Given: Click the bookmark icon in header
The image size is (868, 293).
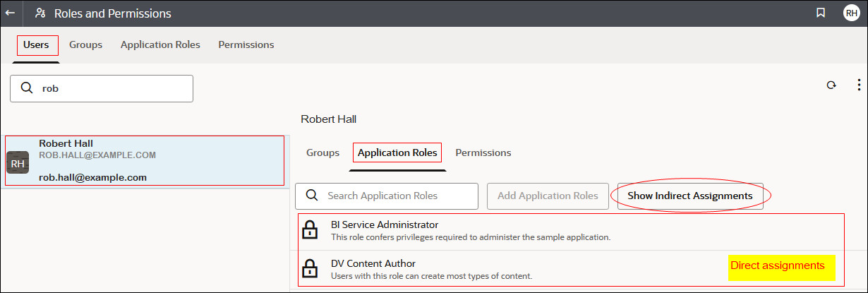Looking at the screenshot, I should point(821,13).
